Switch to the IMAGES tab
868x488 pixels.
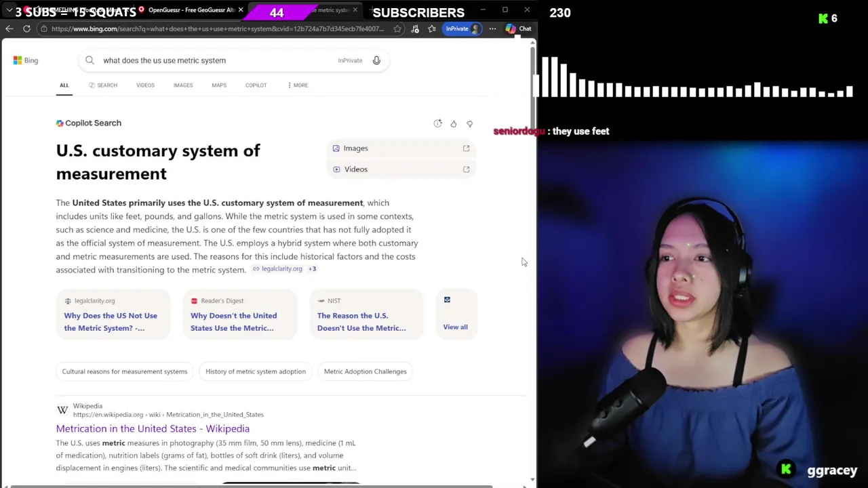(x=183, y=85)
